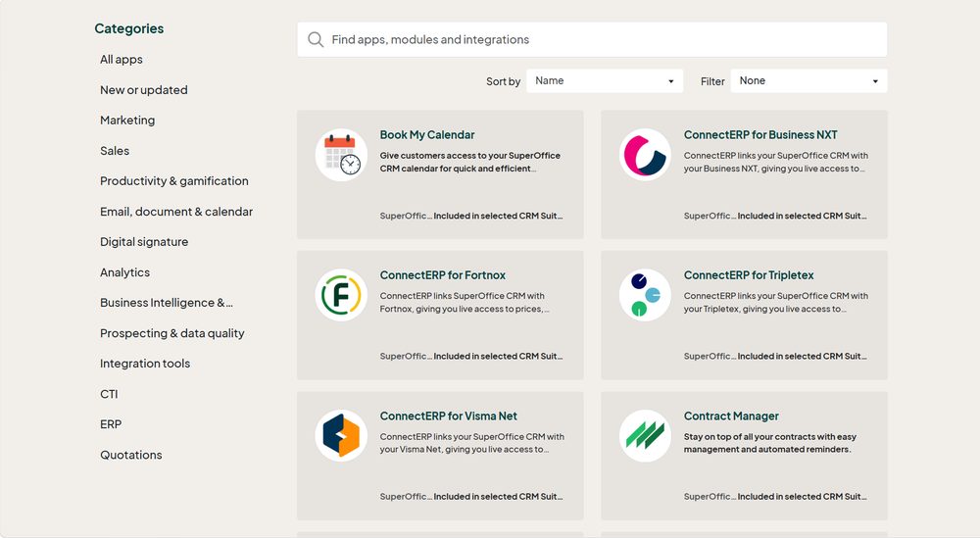Click Business NXT card description text

tap(775, 162)
